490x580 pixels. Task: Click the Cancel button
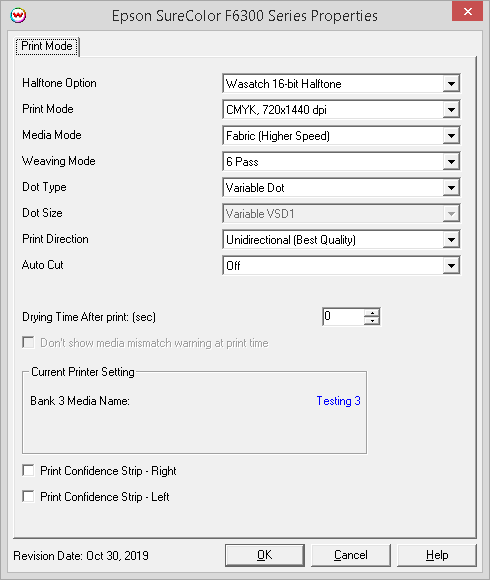[351, 555]
